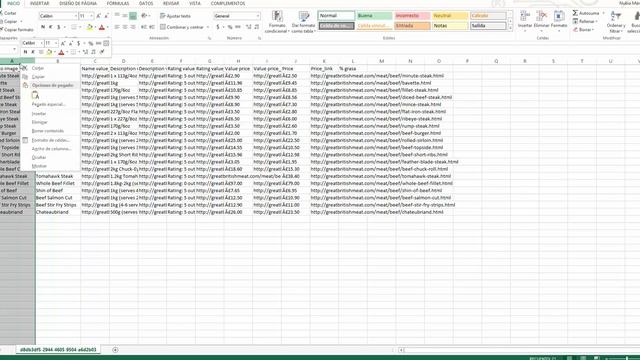Apply the Neutral yellow cell style
This screenshot has width=640, height=360.
click(449, 16)
